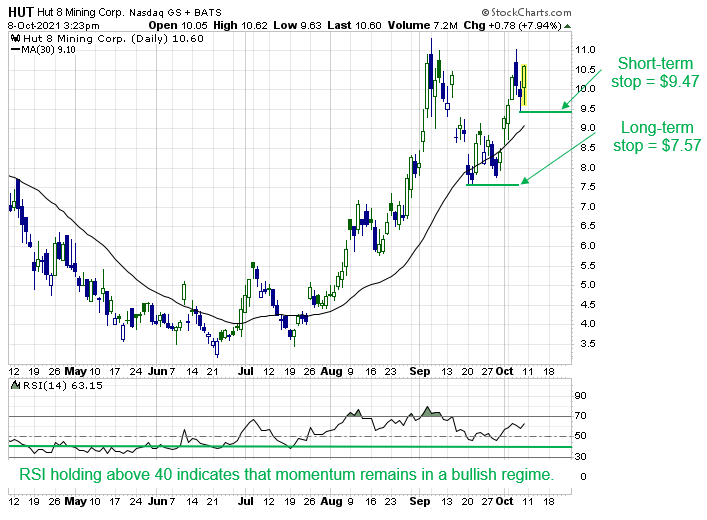707x520 pixels.
Task: Click the Long-term stop = $7.57 annotation
Action: 657,136
